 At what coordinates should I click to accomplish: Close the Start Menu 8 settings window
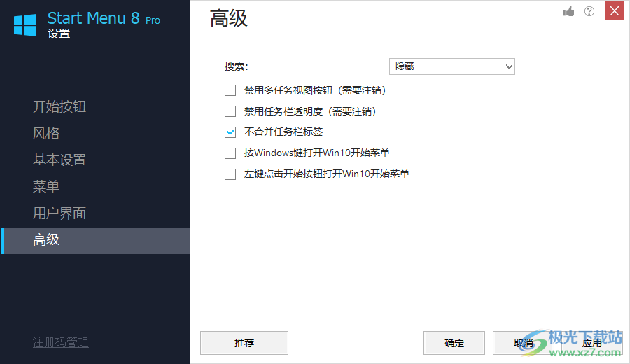pyautogui.click(x=615, y=10)
